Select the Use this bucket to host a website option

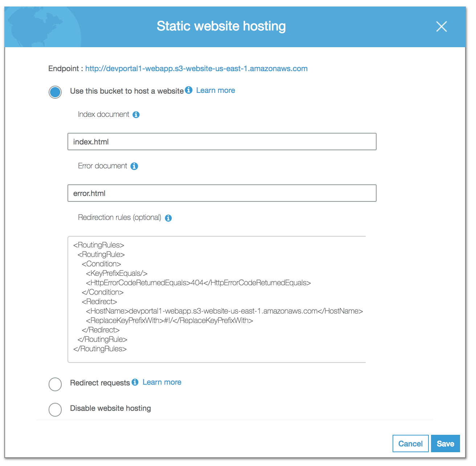(x=55, y=92)
